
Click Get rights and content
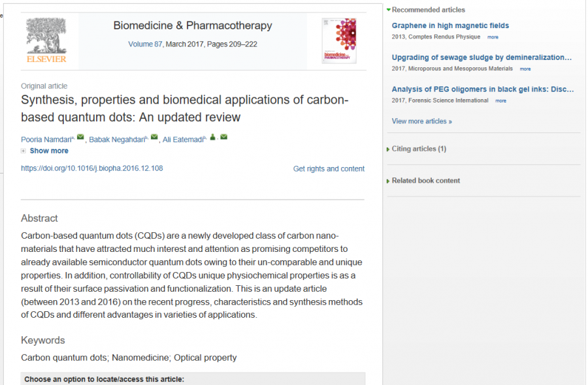pos(329,169)
